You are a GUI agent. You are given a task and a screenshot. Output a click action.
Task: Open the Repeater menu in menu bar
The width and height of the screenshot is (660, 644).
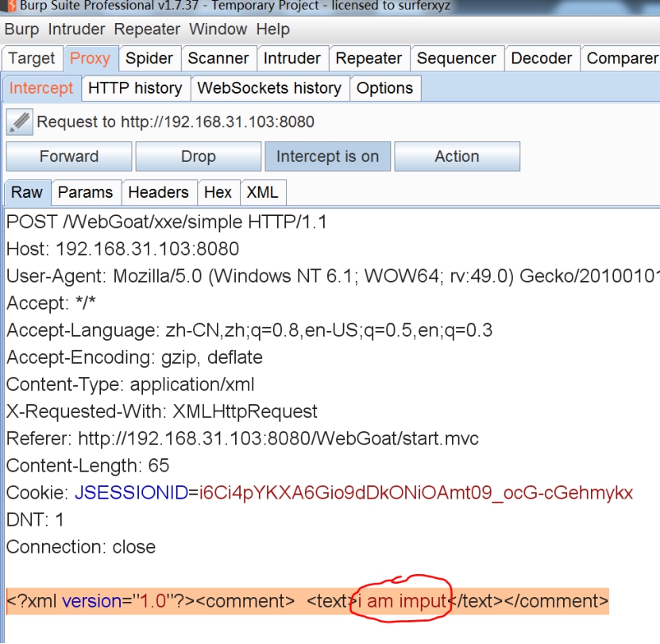click(147, 29)
